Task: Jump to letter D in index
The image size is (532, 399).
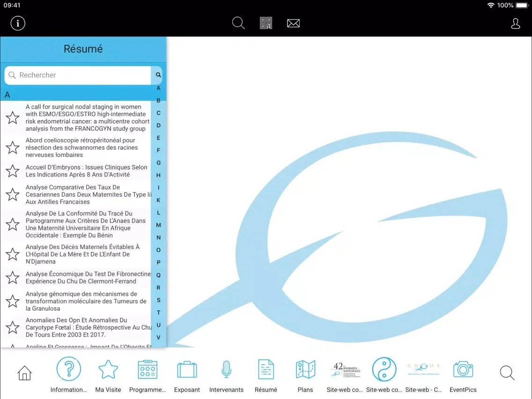Action: pos(158,126)
